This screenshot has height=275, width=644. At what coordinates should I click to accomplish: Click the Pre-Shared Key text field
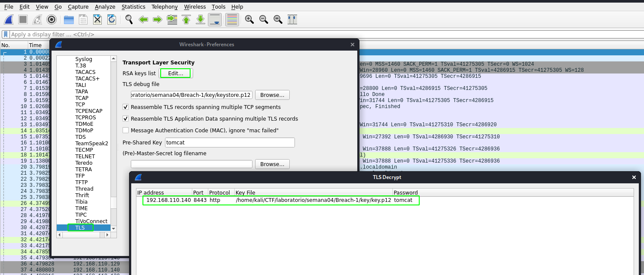point(230,142)
